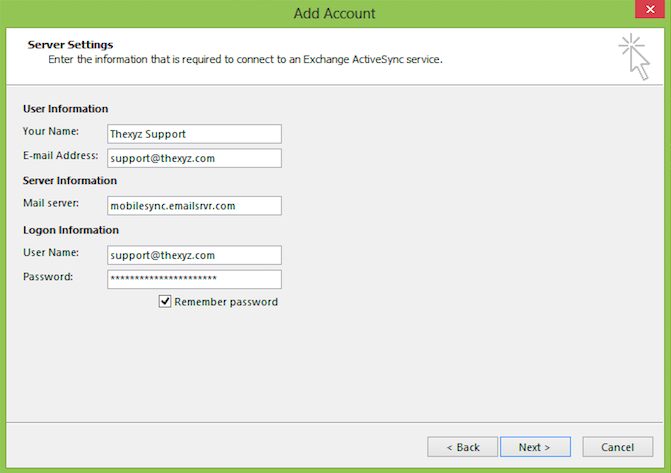Click the User Name input field
Image resolution: width=671 pixels, height=473 pixels.
(194, 255)
